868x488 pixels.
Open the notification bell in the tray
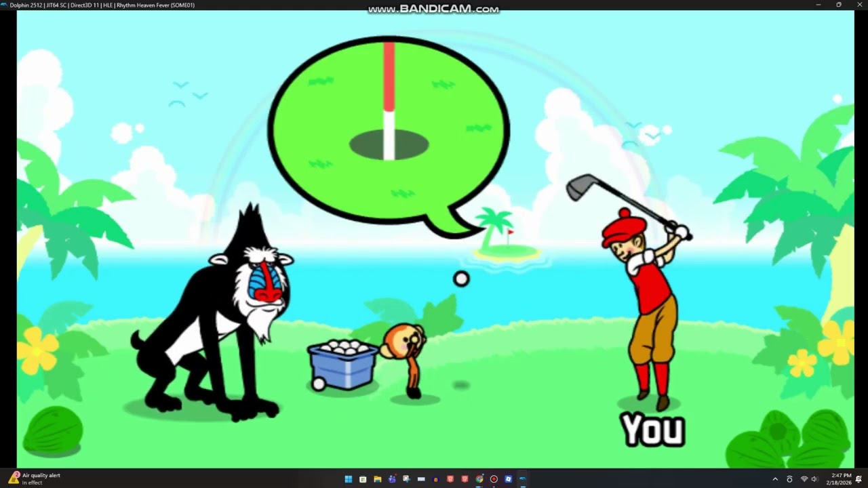click(859, 479)
